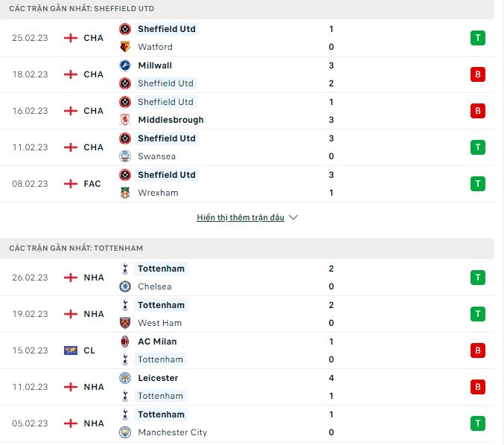Open "Hiển thị thêm trận đấu" link
The height and width of the screenshot is (445, 504).
pos(240,217)
